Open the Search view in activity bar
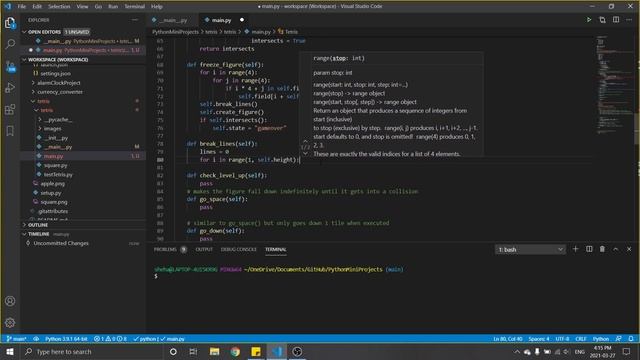 pos(10,44)
